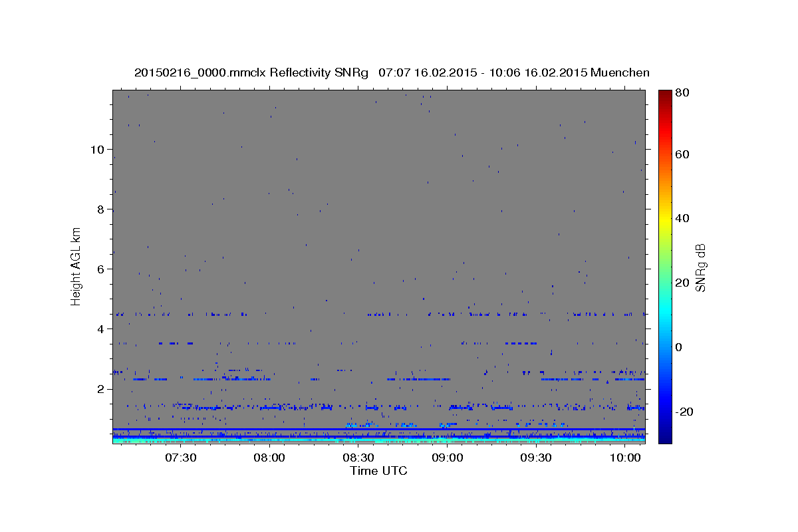Click the colorbar value 40

click(x=682, y=218)
